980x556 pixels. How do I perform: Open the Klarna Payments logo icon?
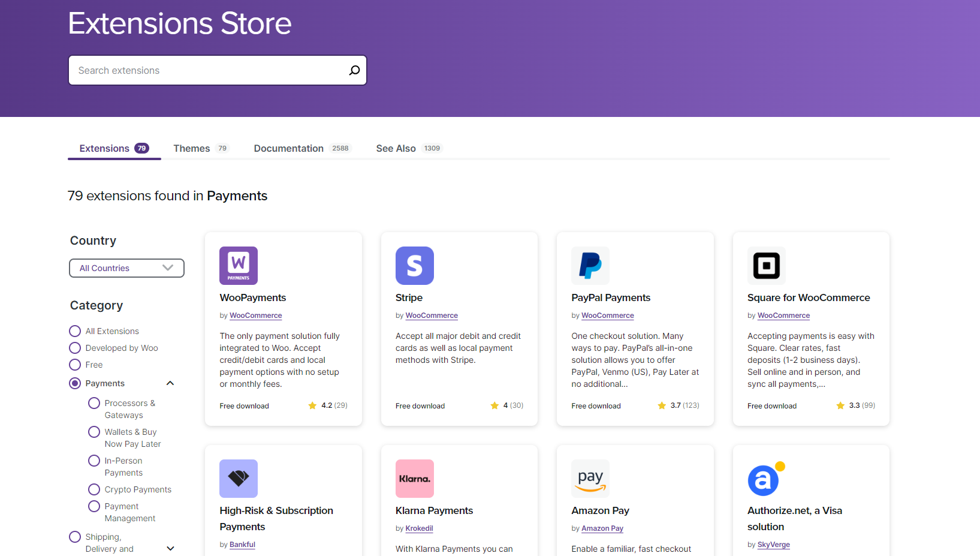coord(415,479)
